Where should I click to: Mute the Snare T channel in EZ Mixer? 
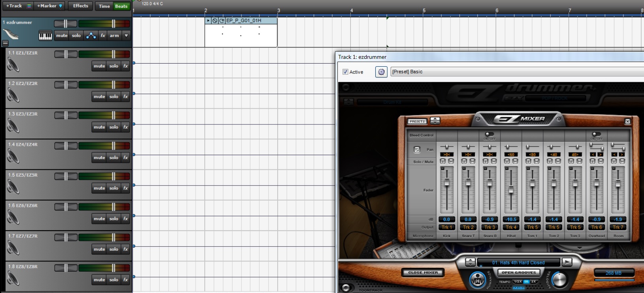click(x=473, y=162)
